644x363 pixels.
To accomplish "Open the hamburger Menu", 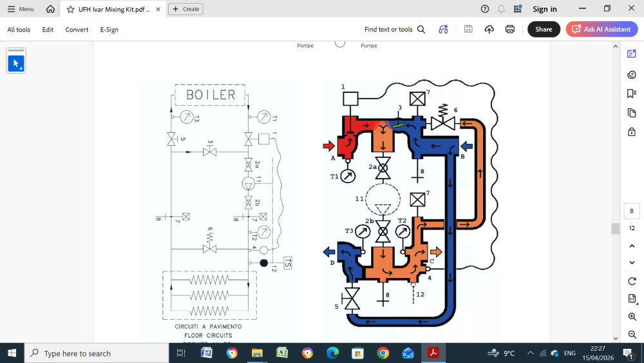I will tap(21, 9).
